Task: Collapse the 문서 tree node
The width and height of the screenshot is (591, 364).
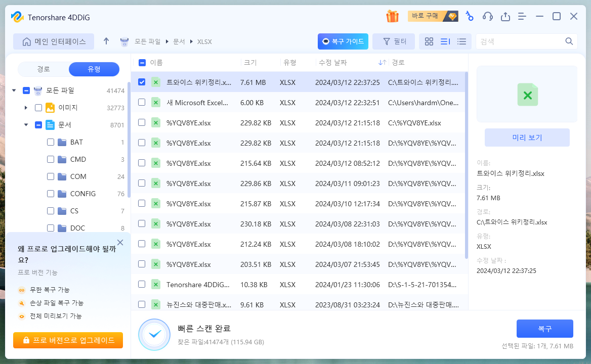Action: point(26,125)
